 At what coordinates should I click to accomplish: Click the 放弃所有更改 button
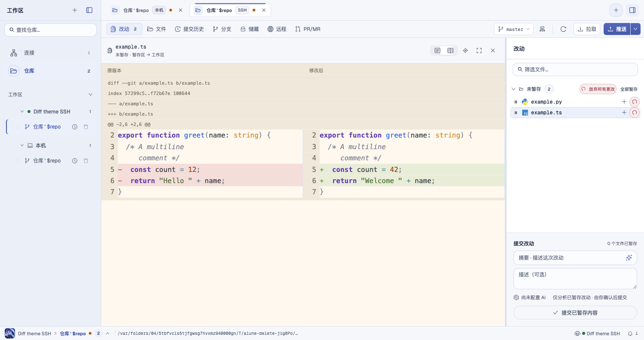pos(598,89)
